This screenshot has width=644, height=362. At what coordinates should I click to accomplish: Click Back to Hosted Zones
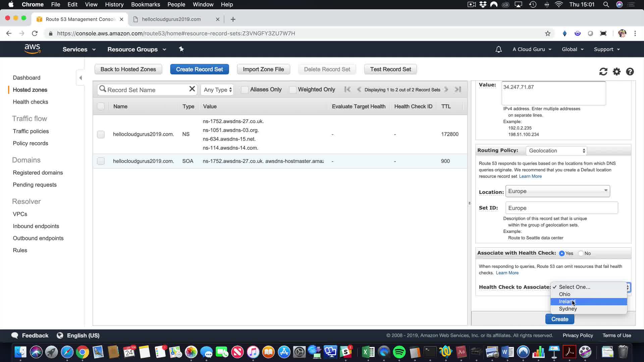click(x=128, y=69)
